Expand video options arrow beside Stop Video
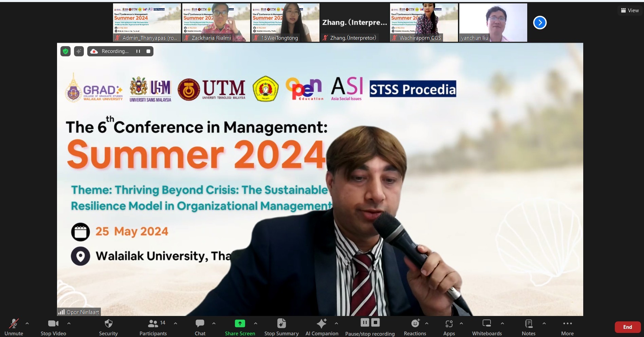Screen dimensions: 644x337 (69, 323)
